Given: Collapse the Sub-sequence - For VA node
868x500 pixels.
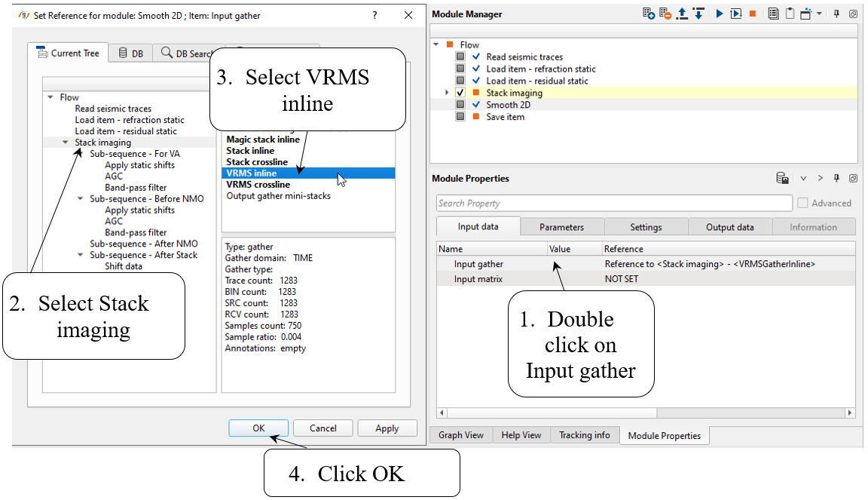Looking at the screenshot, I should [81, 154].
